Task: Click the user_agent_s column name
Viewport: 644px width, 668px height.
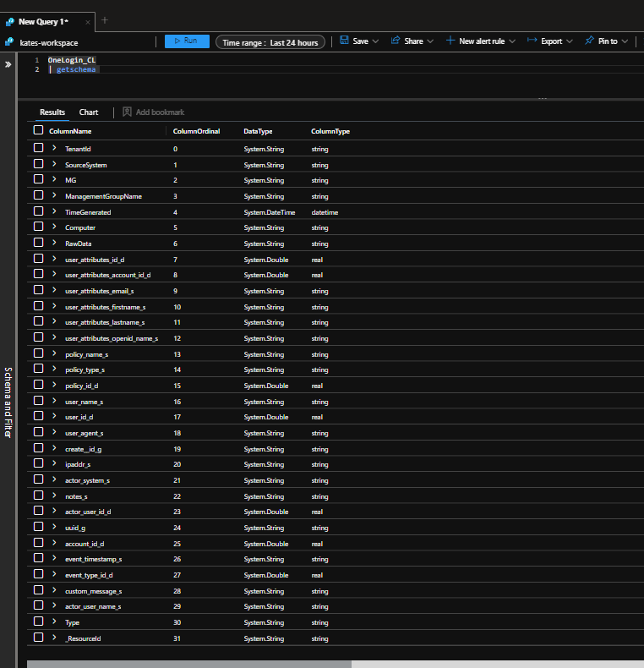Action: tap(84, 433)
